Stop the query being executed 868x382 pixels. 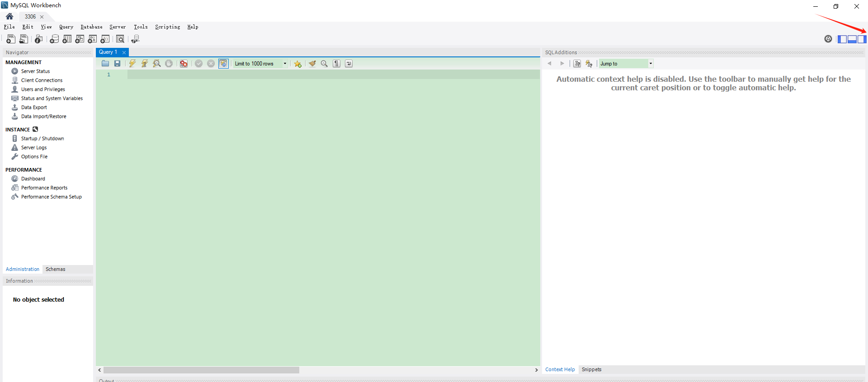tap(169, 64)
